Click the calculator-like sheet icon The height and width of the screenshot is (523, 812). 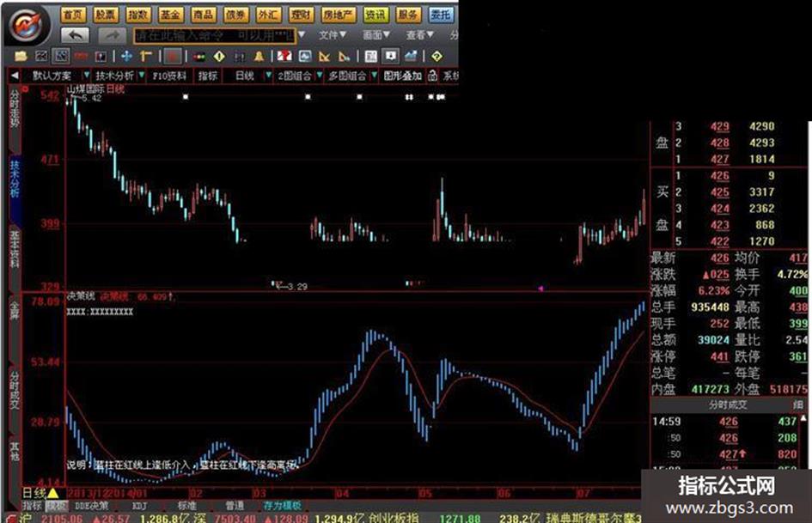(x=371, y=56)
